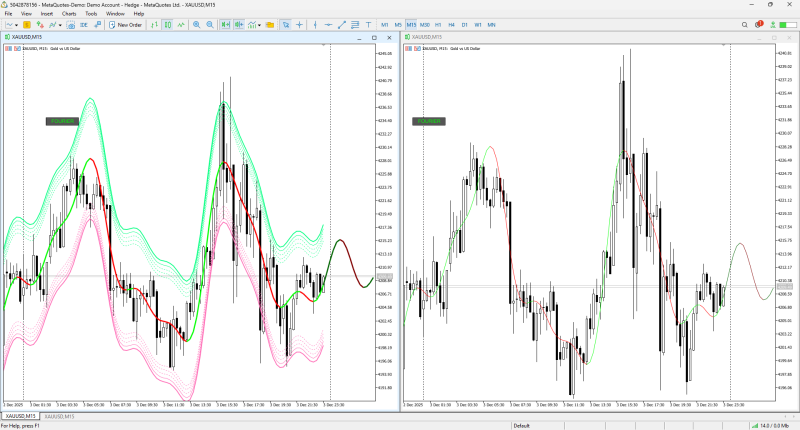
Task: Expand the indicators list dropdown arrow
Action: [x=259, y=25]
